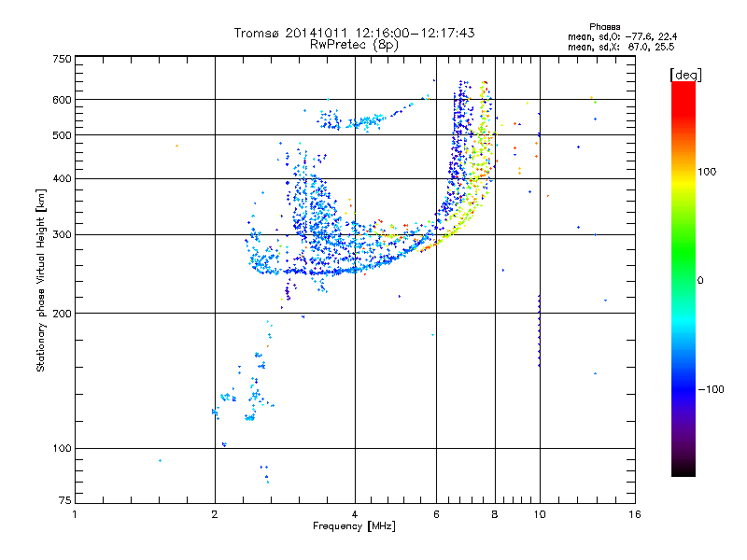Image resolution: width=747 pixels, height=560 pixels.
Task: Click y-axis tick label '200'
Action: coord(62,314)
